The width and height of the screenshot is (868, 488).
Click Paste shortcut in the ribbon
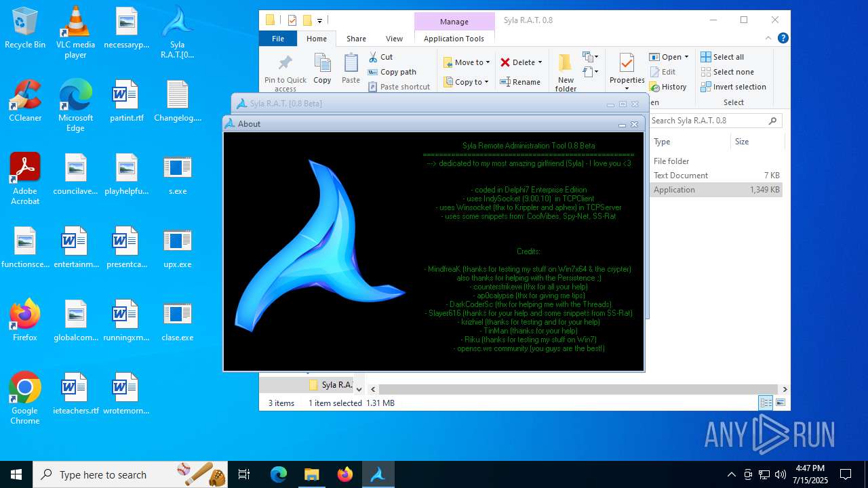point(399,87)
